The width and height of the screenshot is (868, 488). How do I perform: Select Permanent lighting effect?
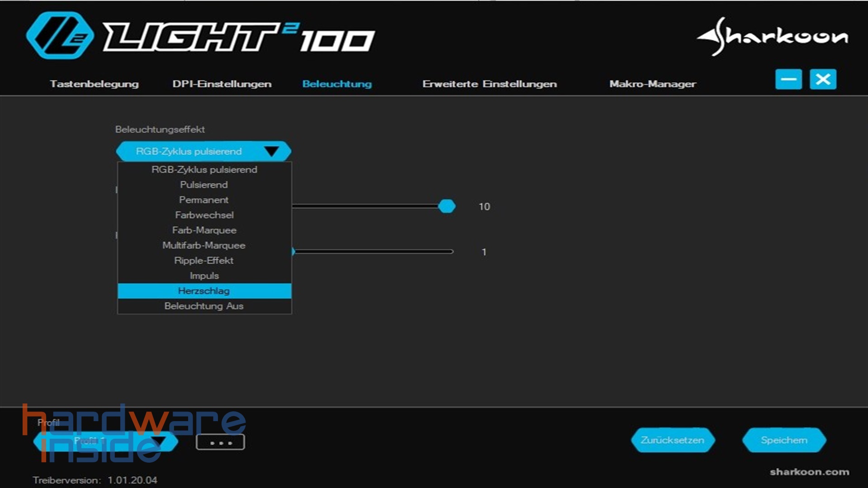click(204, 200)
